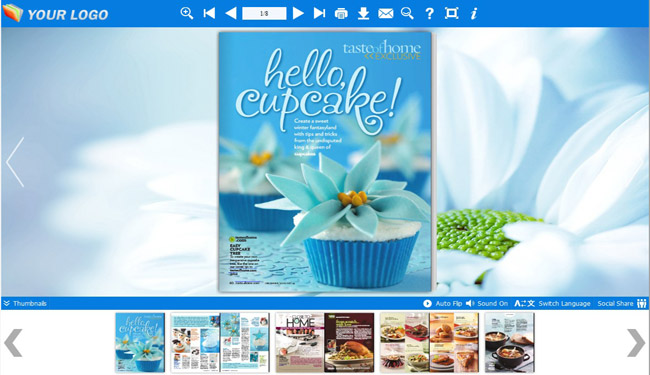The height and width of the screenshot is (375, 650).
Task: Start Auto Flip playback
Action: [x=443, y=303]
